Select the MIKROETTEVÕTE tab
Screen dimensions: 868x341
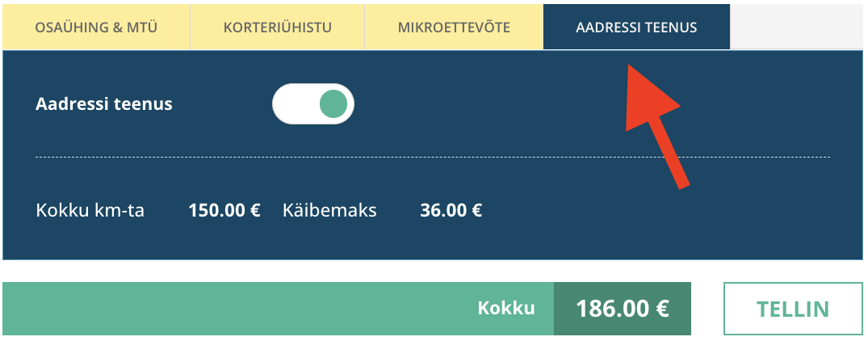pos(454,27)
